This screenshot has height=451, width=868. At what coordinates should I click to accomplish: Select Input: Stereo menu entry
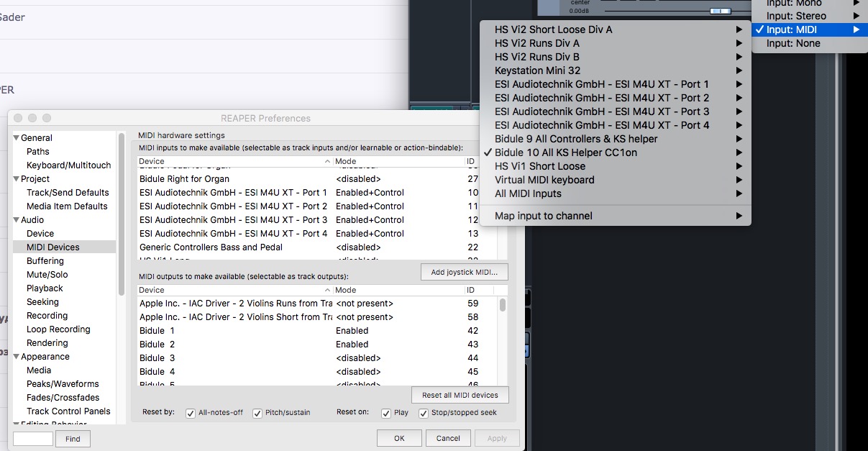pyautogui.click(x=809, y=16)
